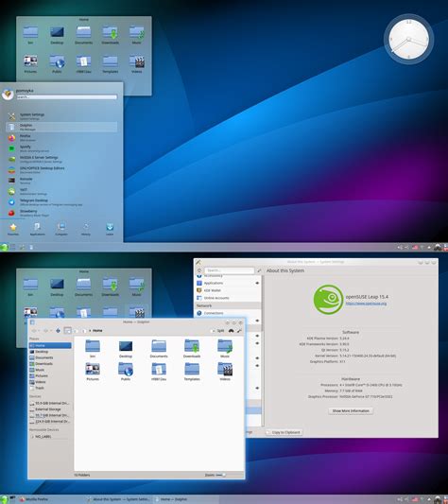Expand Applications category in System Settings
The width and height of the screenshot is (448, 504).
(x=228, y=283)
